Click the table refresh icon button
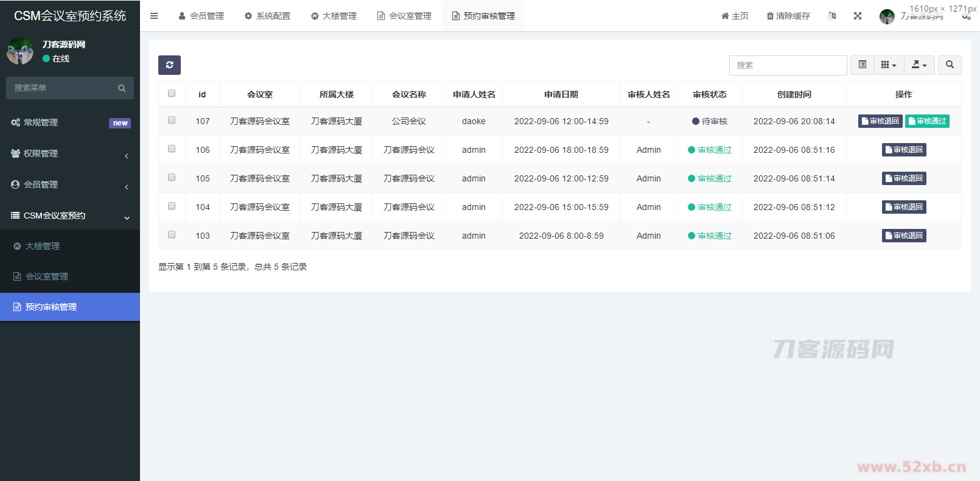 169,65
